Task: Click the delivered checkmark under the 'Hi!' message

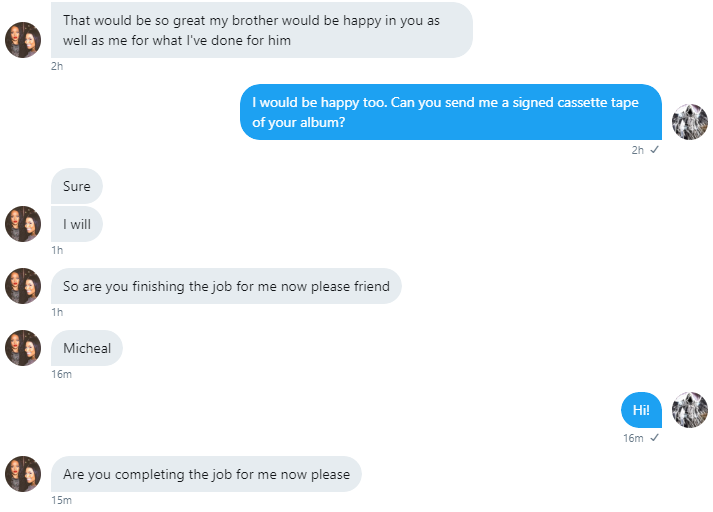Action: (x=654, y=438)
